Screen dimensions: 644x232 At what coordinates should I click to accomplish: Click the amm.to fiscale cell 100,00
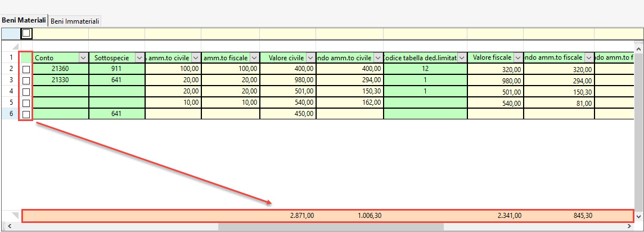(231, 69)
